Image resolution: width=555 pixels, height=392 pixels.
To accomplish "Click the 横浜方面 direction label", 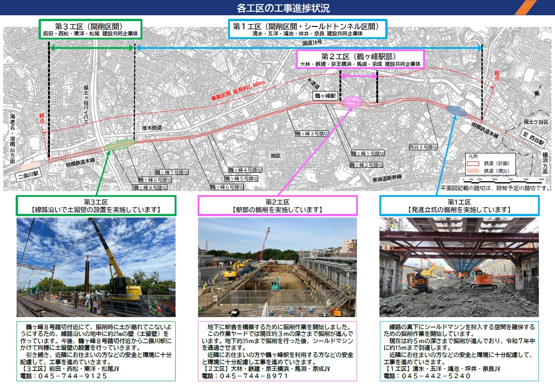I will pos(546,163).
